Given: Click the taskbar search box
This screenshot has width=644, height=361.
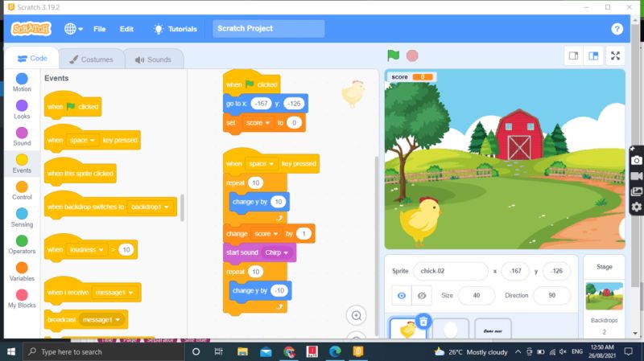Looking at the screenshot, I should [103, 351].
